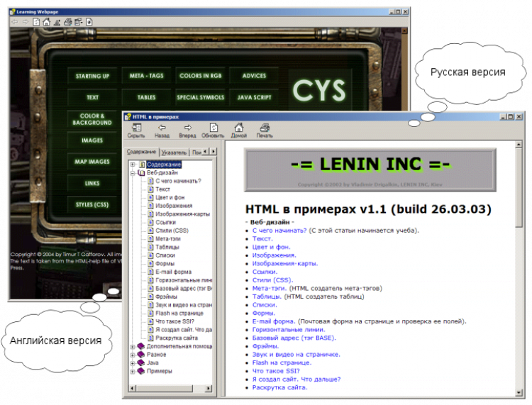This screenshot has height=405, width=532.
Task: Click TABLES button in Learning Webpage
Action: 146,97
